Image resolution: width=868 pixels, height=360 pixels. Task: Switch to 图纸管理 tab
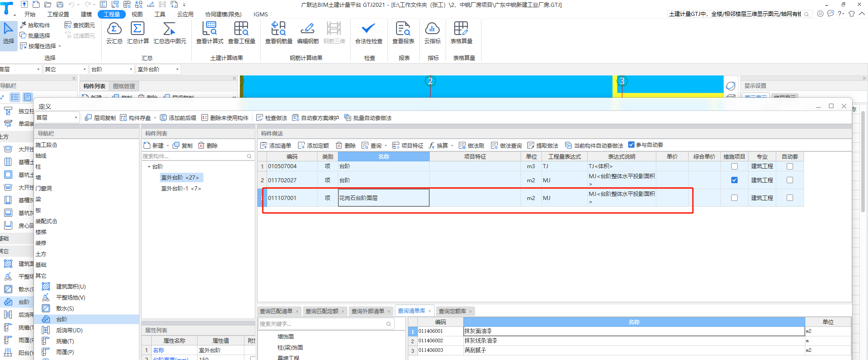coord(124,86)
